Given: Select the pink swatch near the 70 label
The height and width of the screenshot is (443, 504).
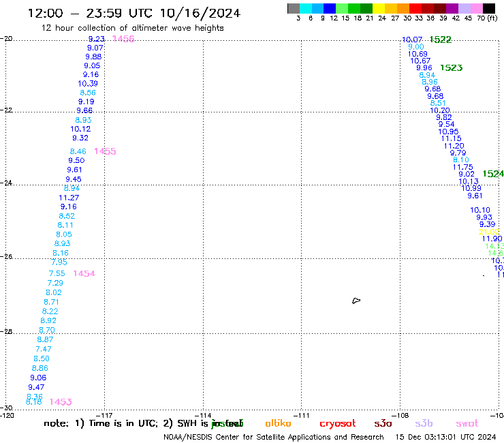Looking at the screenshot, I should point(476,8).
